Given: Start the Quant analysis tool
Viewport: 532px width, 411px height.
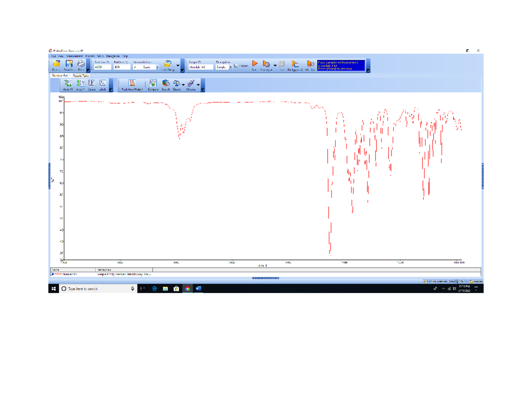Looking at the screenshot, I should click(177, 84).
